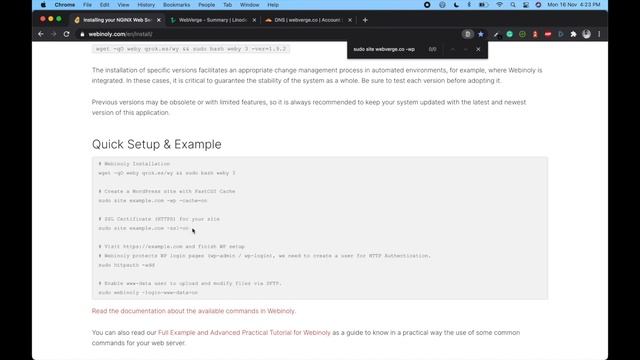Viewport: 640px width, 360px height.
Task: Close the Installing your NGINX tab
Action: [x=159, y=20]
